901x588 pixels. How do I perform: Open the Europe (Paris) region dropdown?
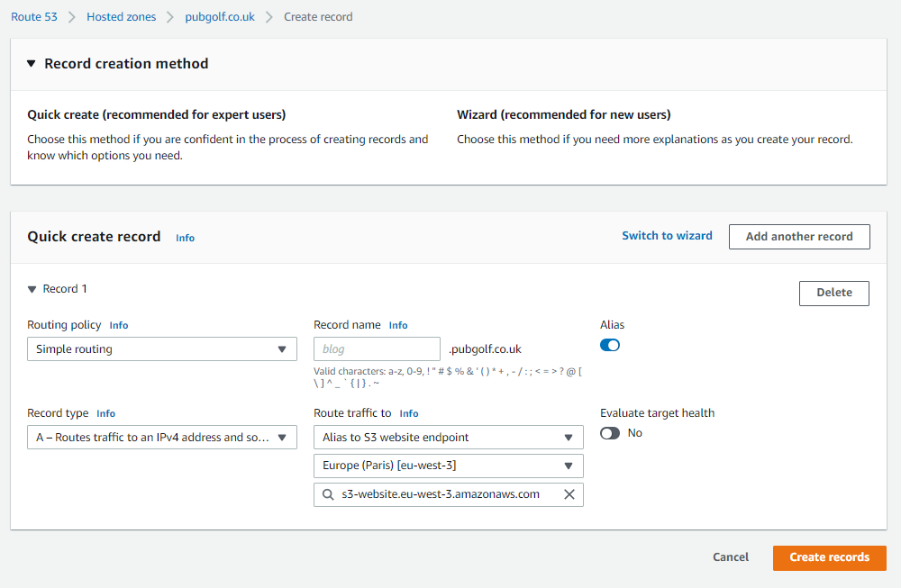448,466
